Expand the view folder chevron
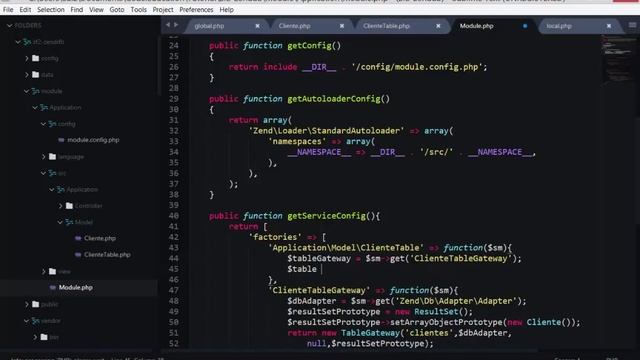 (x=43, y=271)
